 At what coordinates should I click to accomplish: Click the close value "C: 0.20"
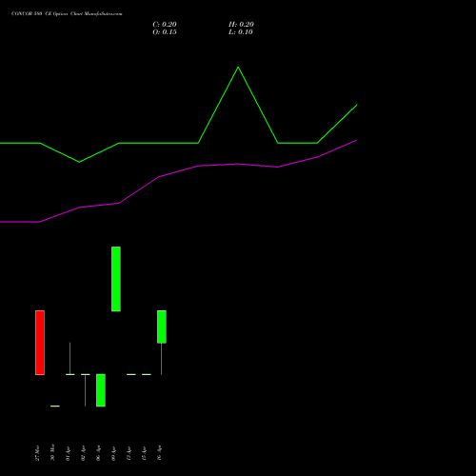[x=165, y=25]
